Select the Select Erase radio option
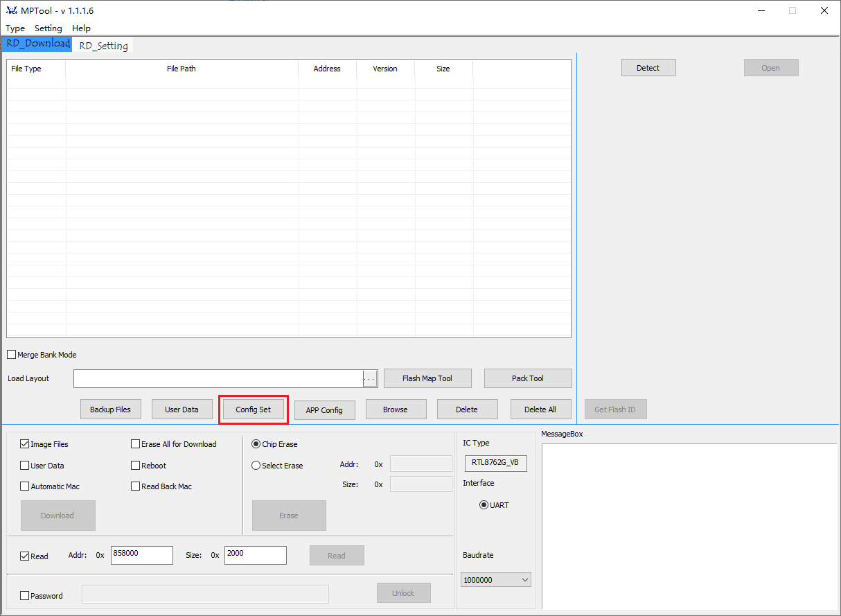Screen dimensions: 841x616 click(x=256, y=466)
